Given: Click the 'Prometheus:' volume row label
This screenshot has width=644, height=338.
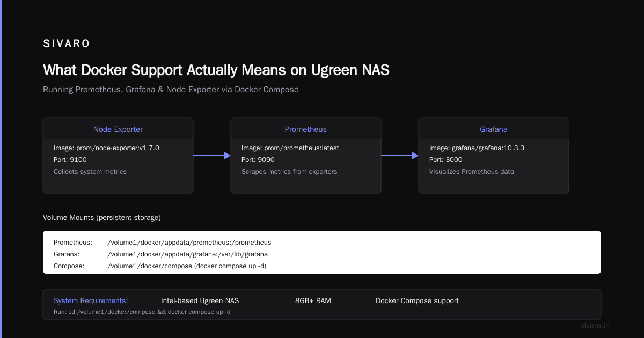Looking at the screenshot, I should point(73,243).
